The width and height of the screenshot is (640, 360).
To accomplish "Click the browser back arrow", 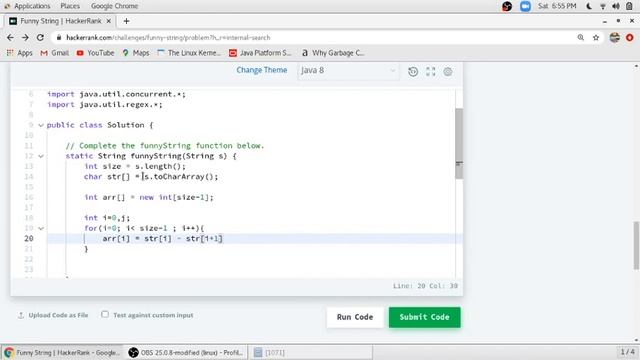I will 10,38.
